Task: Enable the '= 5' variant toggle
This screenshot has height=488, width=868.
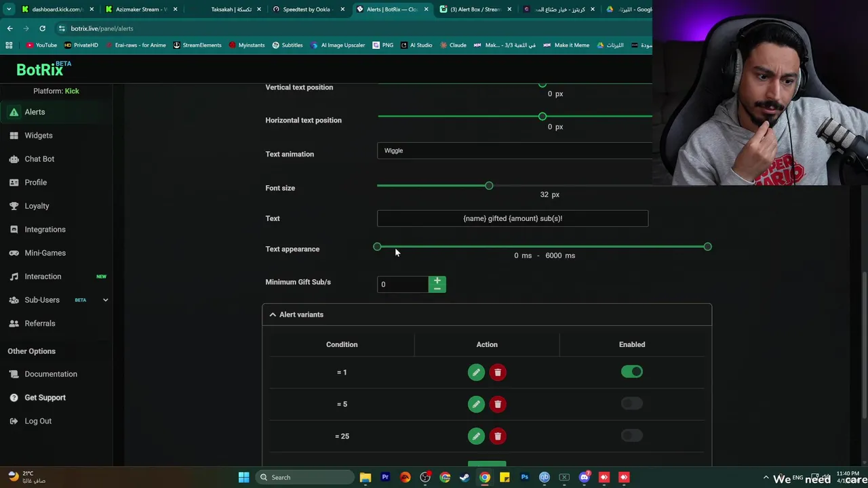Action: coord(631,403)
